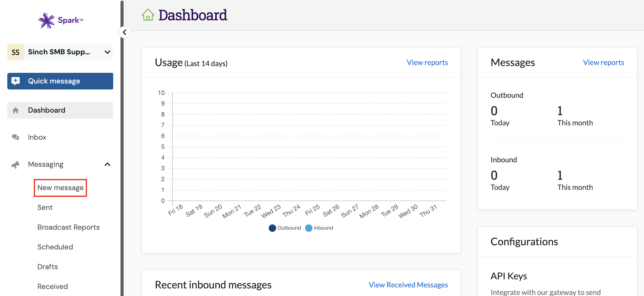The height and width of the screenshot is (296, 644).
Task: Click the 'Usage' card heading
Action: pyautogui.click(x=169, y=63)
